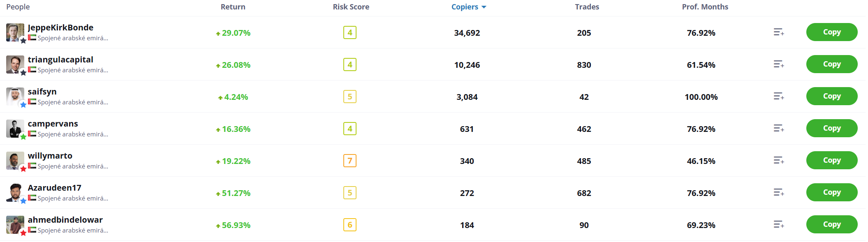The height and width of the screenshot is (242, 868).
Task: Click willymarto's profile picture
Action: click(x=15, y=161)
